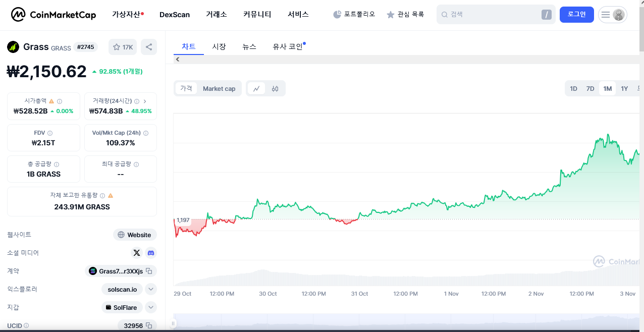Switch chart to line view icon
The image size is (644, 332).
(256, 88)
